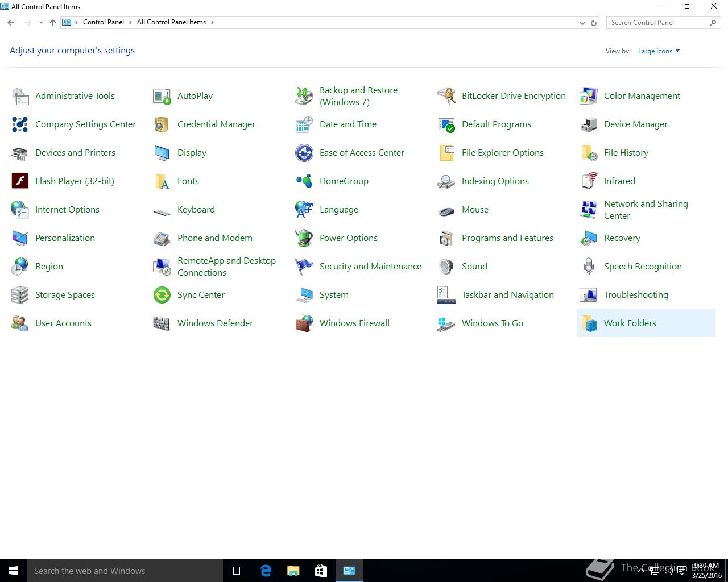Click the Company Settings Center icon
This screenshot has width=728, height=582.
(x=20, y=124)
